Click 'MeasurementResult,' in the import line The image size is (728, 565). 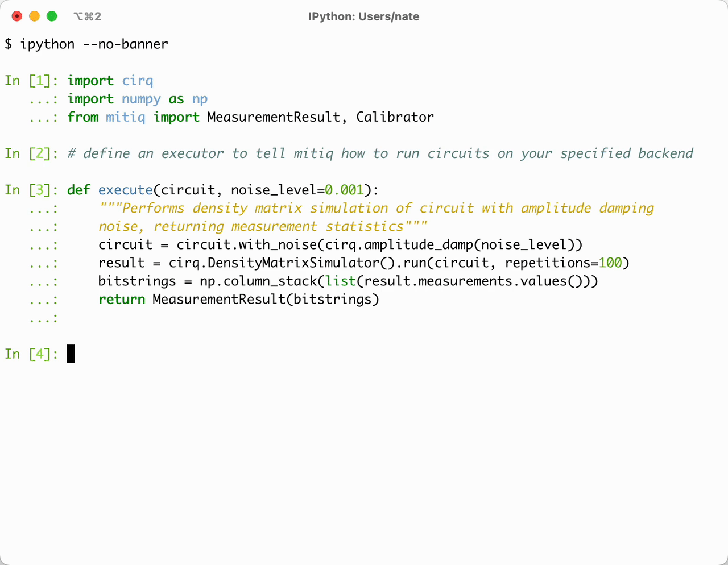[x=278, y=117]
